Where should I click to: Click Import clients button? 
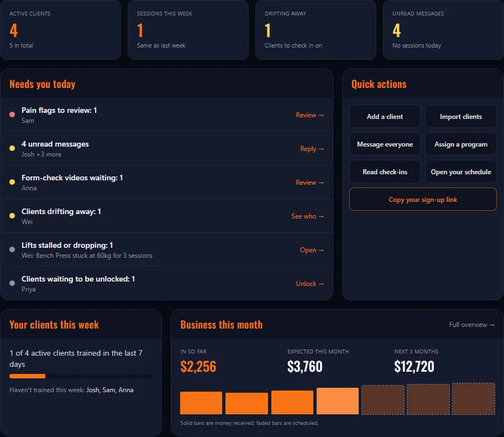click(460, 117)
